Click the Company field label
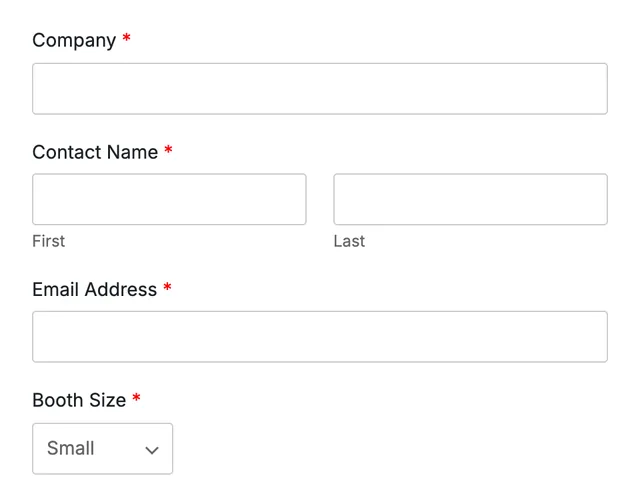Image resolution: width=640 pixels, height=480 pixels. click(74, 40)
